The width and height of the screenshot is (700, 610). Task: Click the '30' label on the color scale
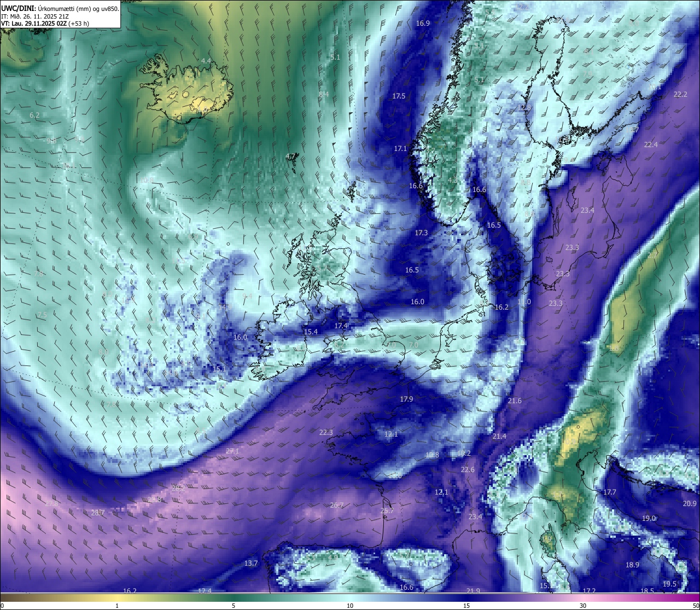point(583,606)
